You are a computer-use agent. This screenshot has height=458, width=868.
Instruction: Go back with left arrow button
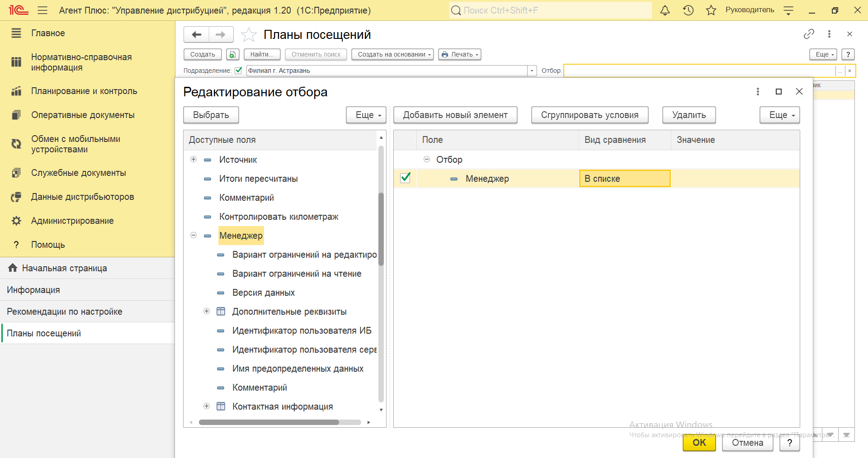196,34
